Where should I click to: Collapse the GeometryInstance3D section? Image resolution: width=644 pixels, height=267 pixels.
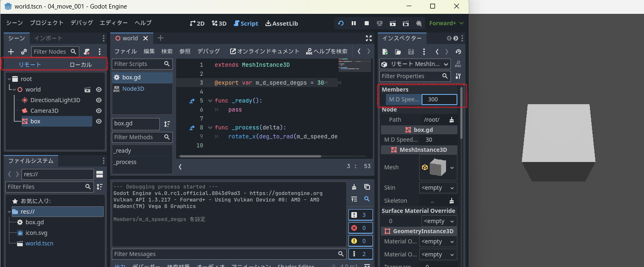(x=419, y=231)
